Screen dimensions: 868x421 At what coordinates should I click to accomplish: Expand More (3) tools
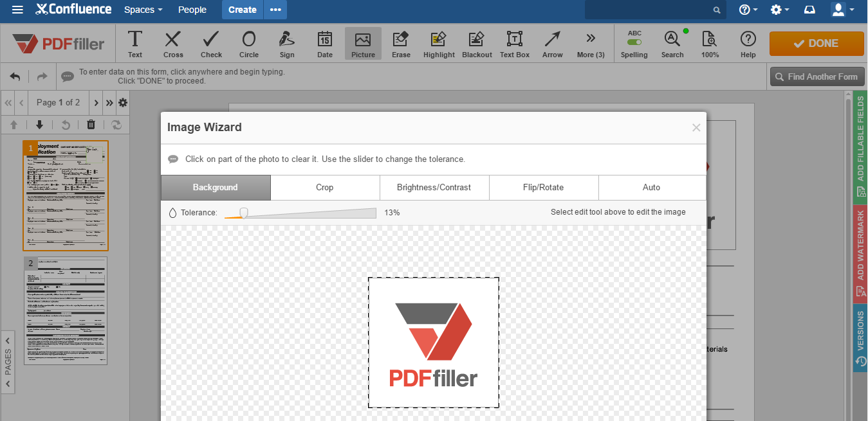click(591, 44)
